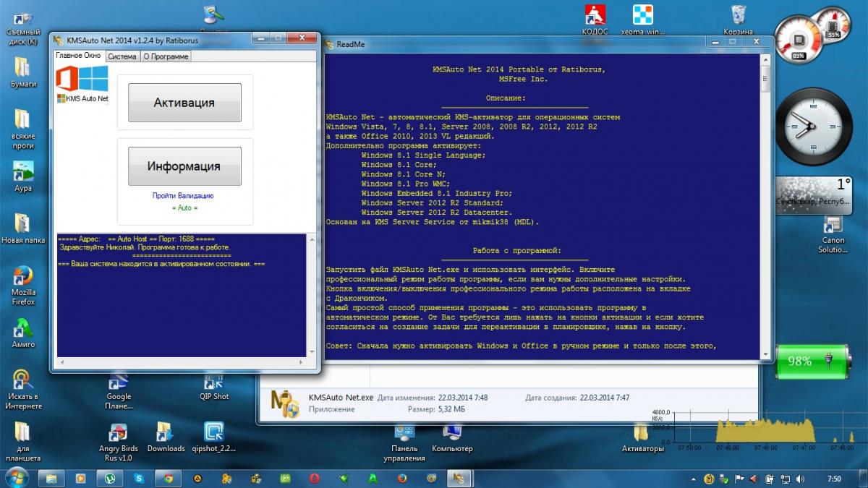This screenshot has width=868, height=488.
Task: Open Skype from the taskbar
Action: (x=139, y=478)
